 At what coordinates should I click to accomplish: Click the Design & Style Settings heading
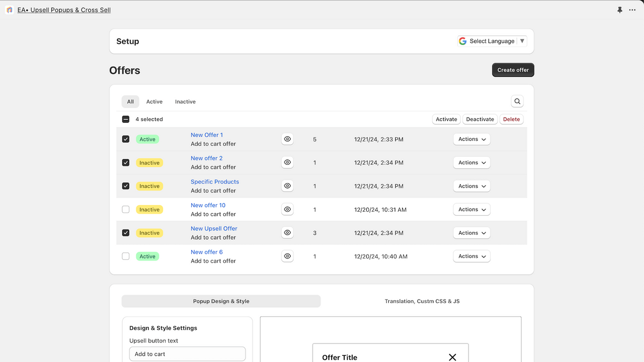pyautogui.click(x=163, y=328)
